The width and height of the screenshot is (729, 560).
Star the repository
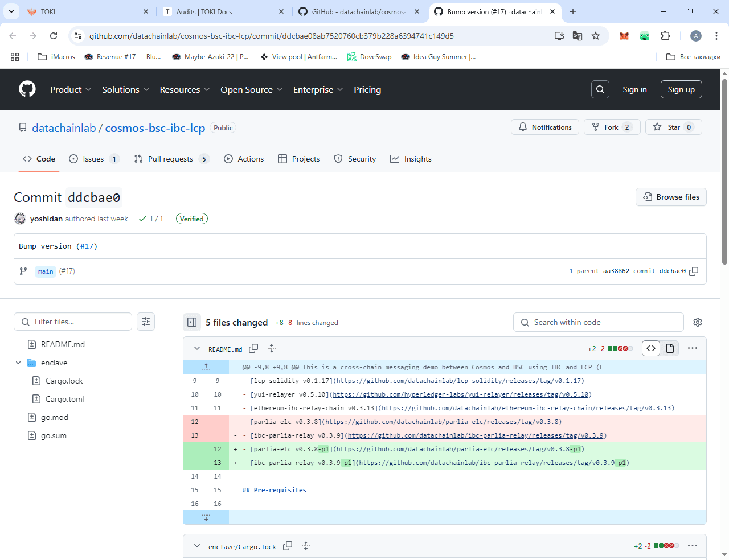(673, 127)
